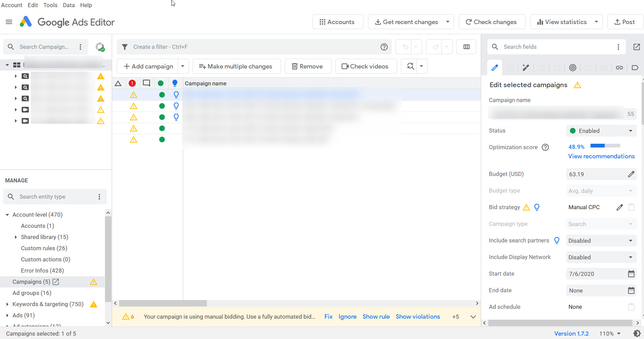644x339 pixels.
Task: Click the Fix link in the warning banner
Action: (x=328, y=316)
